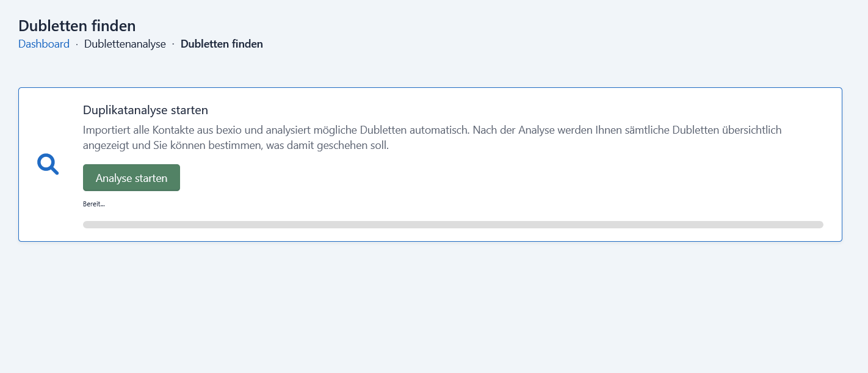Viewport: 868px width, 373px height.
Task: Open the Dashboard breadcrumb link
Action: (x=44, y=44)
